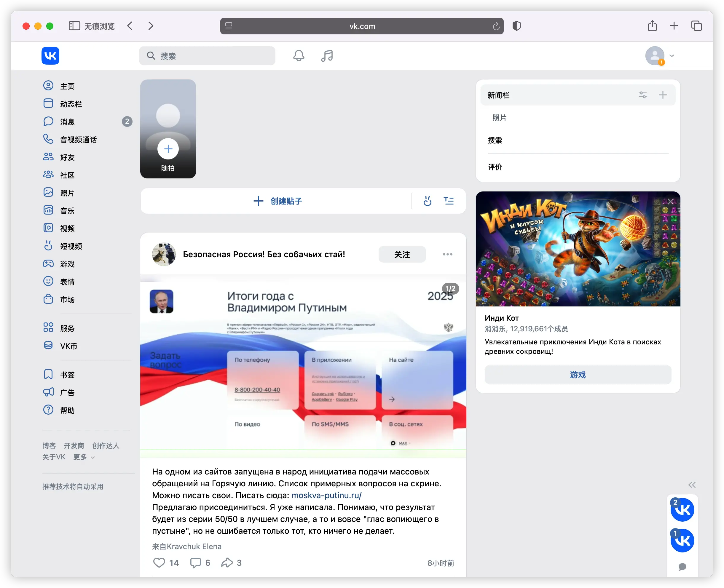Switch to the 照片 tab in 新闻栏
The width and height of the screenshot is (724, 588).
click(500, 118)
